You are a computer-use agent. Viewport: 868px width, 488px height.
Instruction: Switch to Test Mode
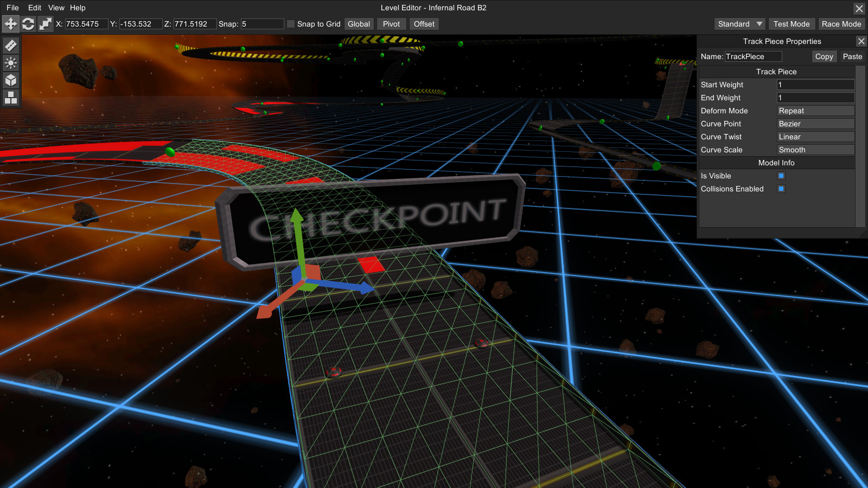792,24
